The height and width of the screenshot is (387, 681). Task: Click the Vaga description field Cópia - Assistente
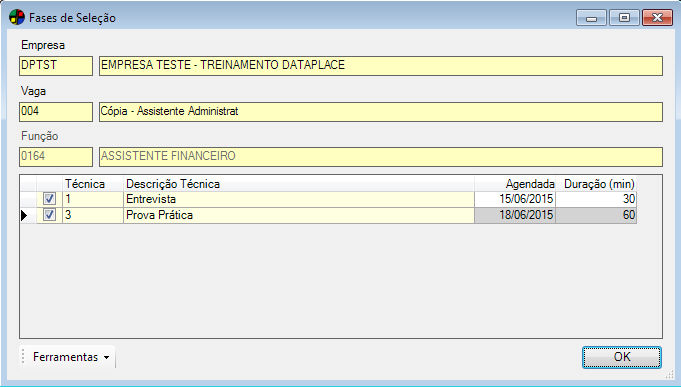(x=381, y=112)
